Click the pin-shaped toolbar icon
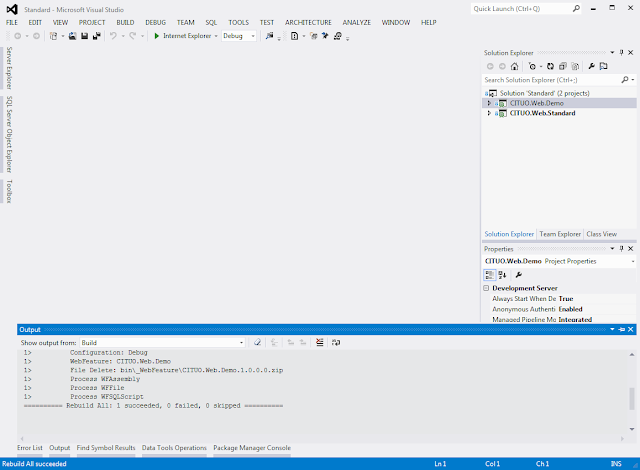Screen dimensions: 640x470 click(x=325, y=36)
